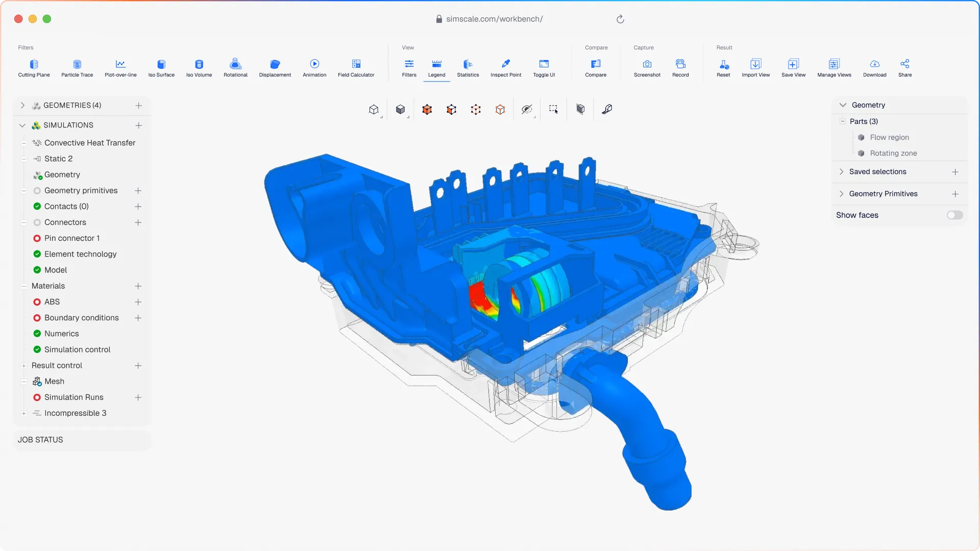Expand Geometry Primitives in right panel
This screenshot has width=980, height=551.
(x=842, y=194)
